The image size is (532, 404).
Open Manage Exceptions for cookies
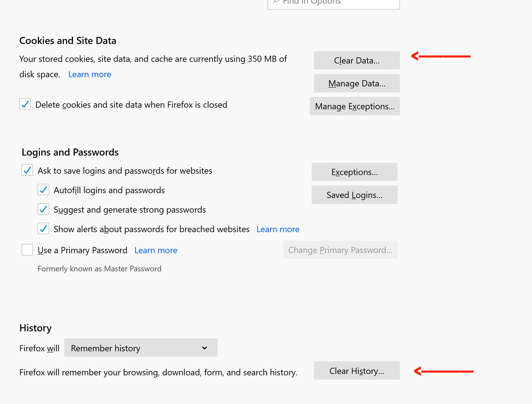[355, 106]
